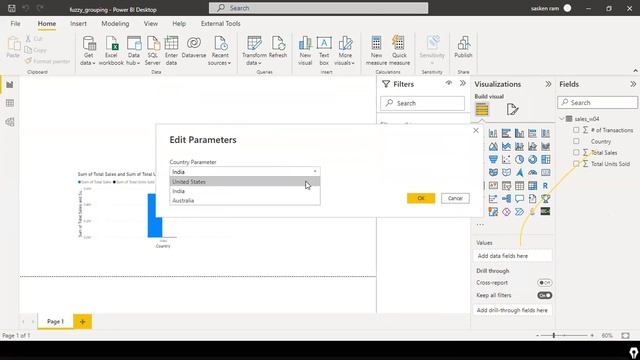Click the zoom slider handle
The image size is (640, 360).
554,335
